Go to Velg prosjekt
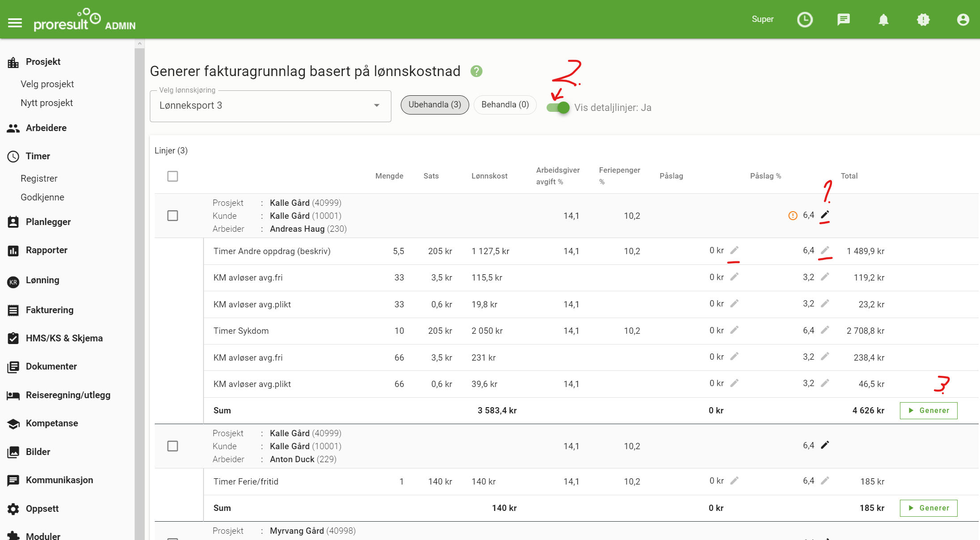This screenshot has width=980, height=540. 47,84
